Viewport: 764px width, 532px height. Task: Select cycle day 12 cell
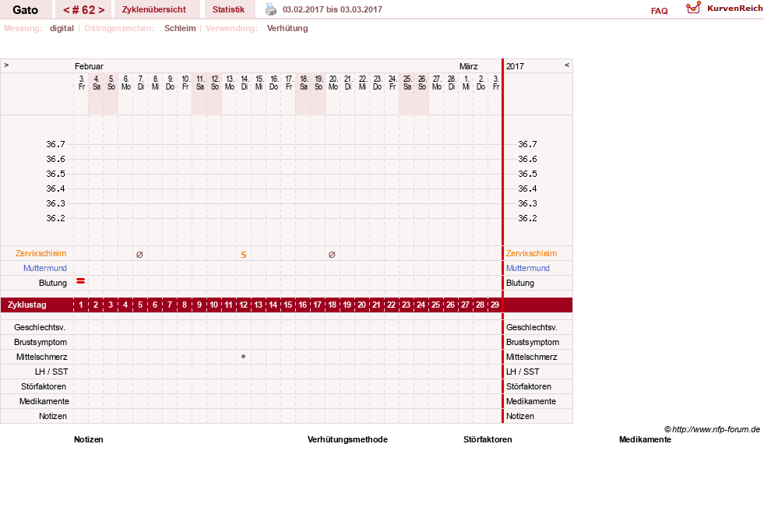pos(243,305)
